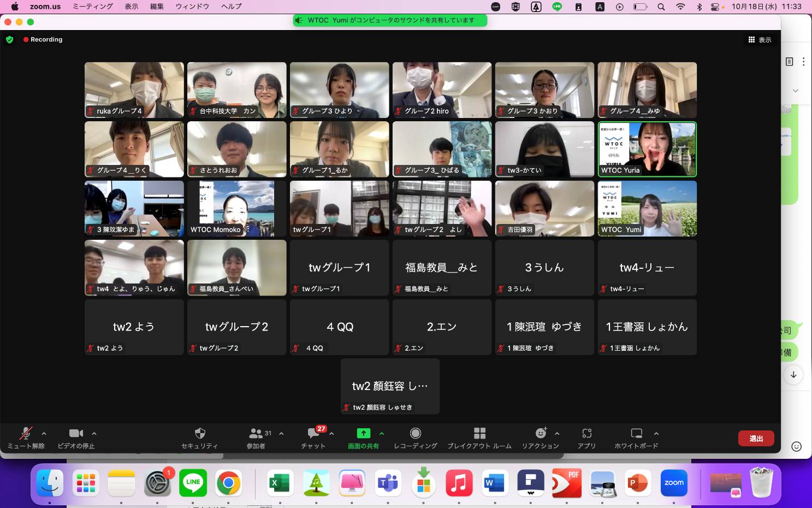Image resolution: width=812 pixels, height=508 pixels.
Task: Open Launchpad from the Dock
Action: click(86, 483)
